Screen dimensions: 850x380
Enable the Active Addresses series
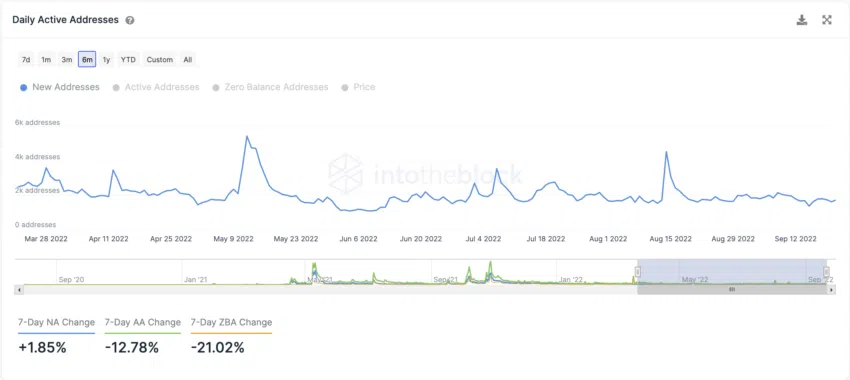point(156,87)
